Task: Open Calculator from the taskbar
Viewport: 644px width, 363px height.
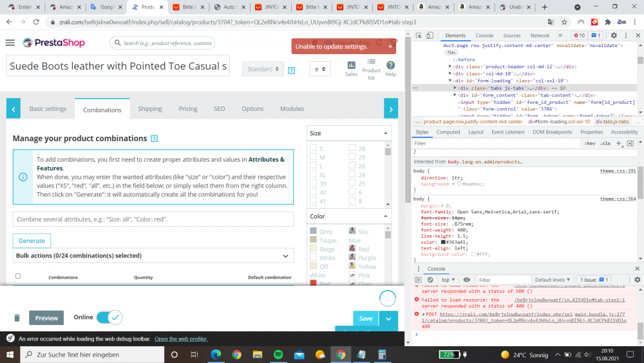Action: (382, 355)
